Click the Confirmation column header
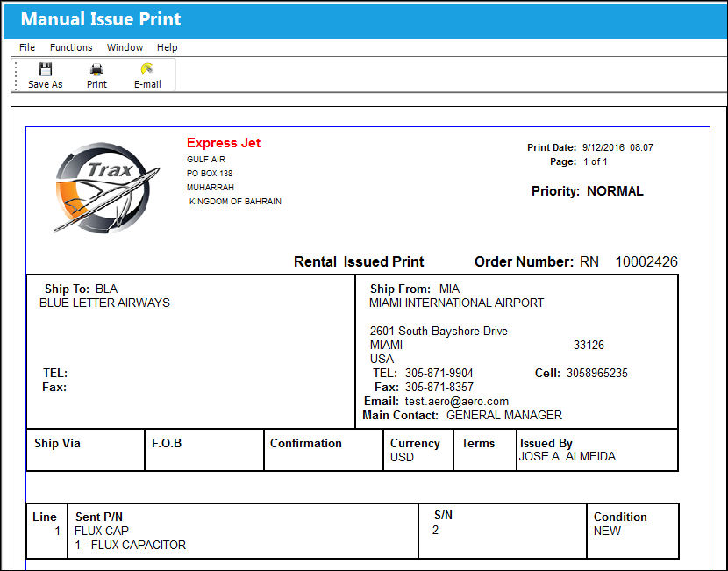 click(x=305, y=443)
